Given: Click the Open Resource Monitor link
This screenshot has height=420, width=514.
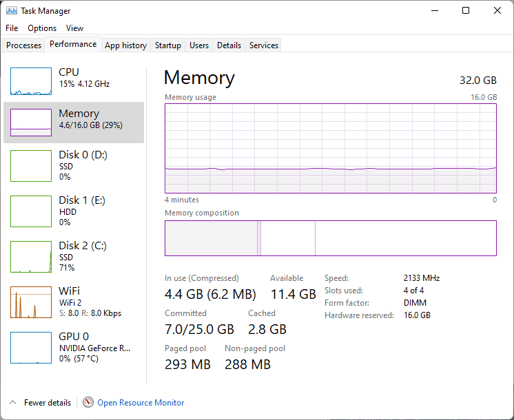Looking at the screenshot, I should tap(141, 402).
